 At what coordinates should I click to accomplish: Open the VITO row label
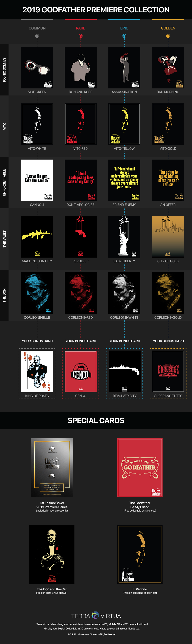(4, 126)
